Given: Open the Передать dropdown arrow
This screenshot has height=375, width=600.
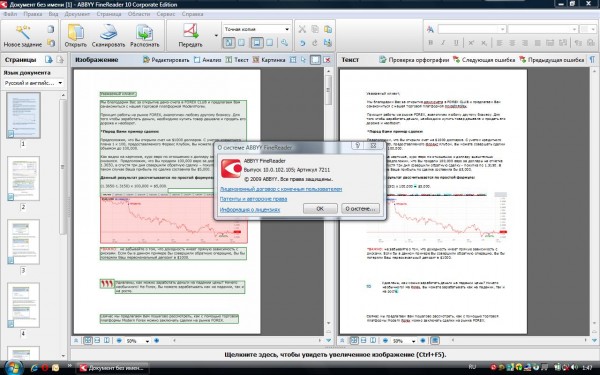Looking at the screenshot, I should click(216, 36).
